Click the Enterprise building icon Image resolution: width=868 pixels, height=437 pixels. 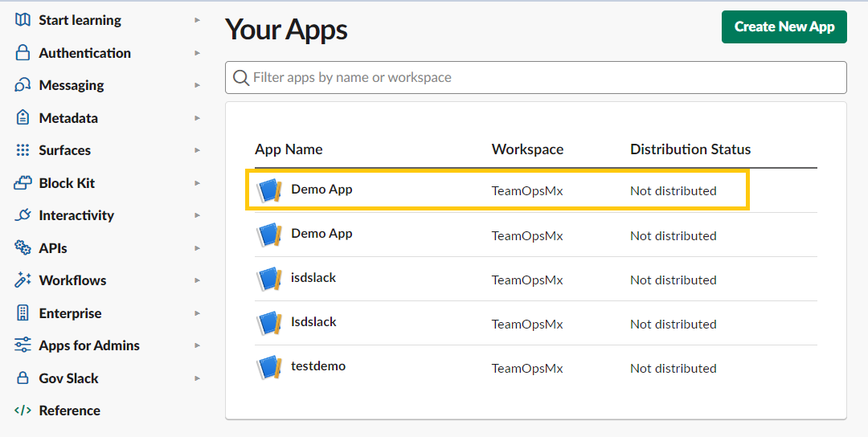(x=23, y=313)
